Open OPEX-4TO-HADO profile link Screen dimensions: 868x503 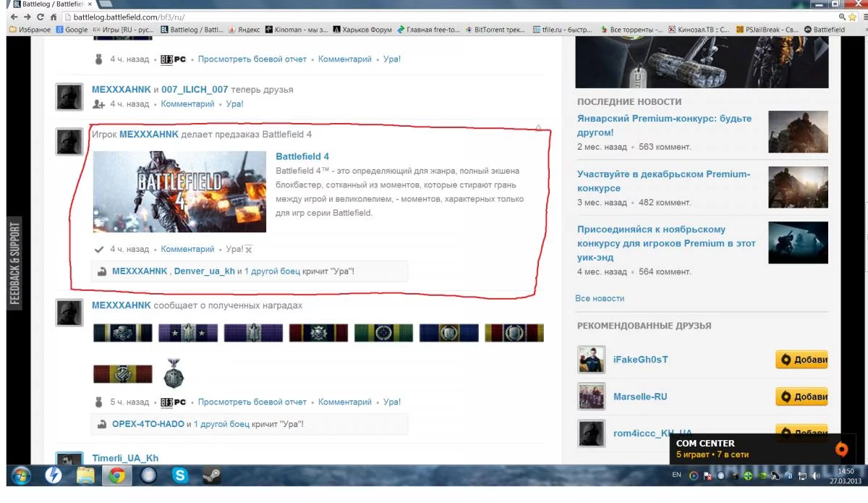tap(148, 424)
